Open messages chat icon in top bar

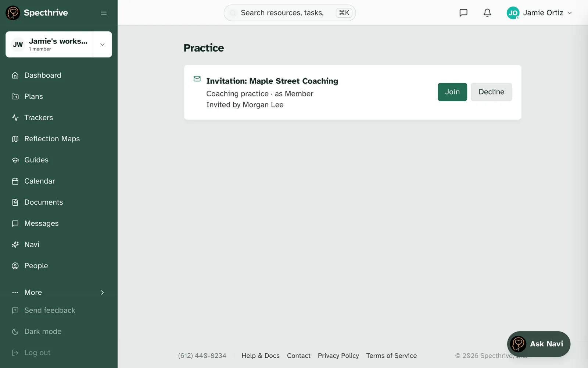click(x=463, y=13)
